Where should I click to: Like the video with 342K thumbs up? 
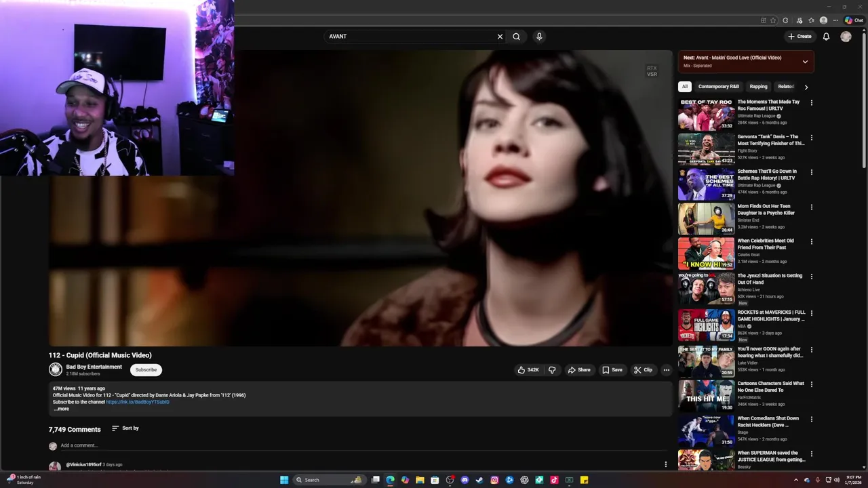coord(528,370)
